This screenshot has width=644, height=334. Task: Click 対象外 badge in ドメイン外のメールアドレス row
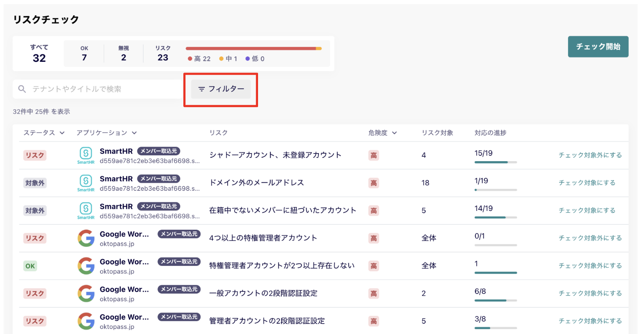coord(35,183)
